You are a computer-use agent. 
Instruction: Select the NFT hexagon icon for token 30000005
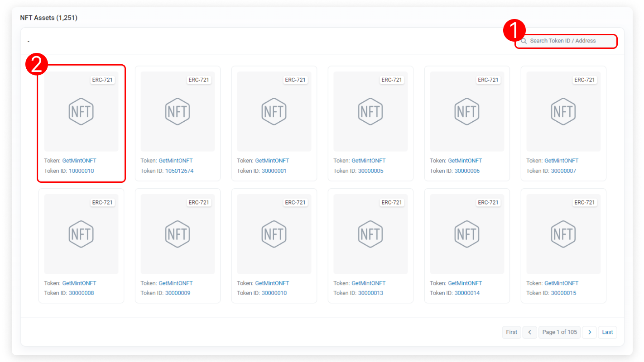[x=370, y=111]
